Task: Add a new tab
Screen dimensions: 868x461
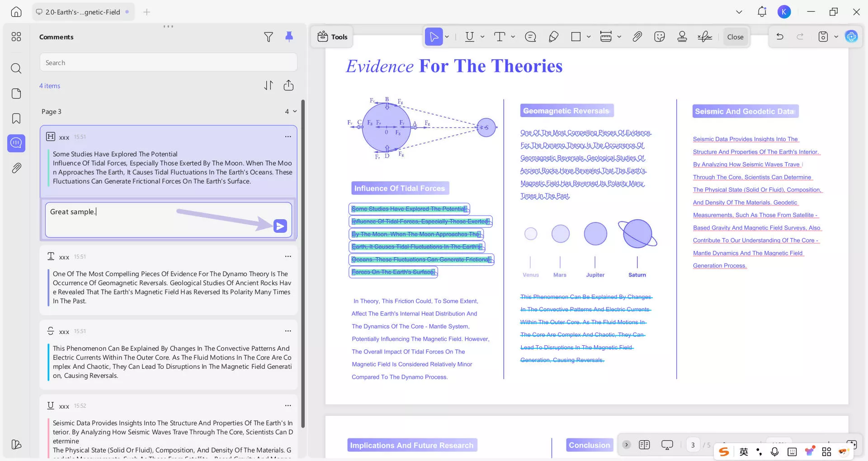Action: 146,12
